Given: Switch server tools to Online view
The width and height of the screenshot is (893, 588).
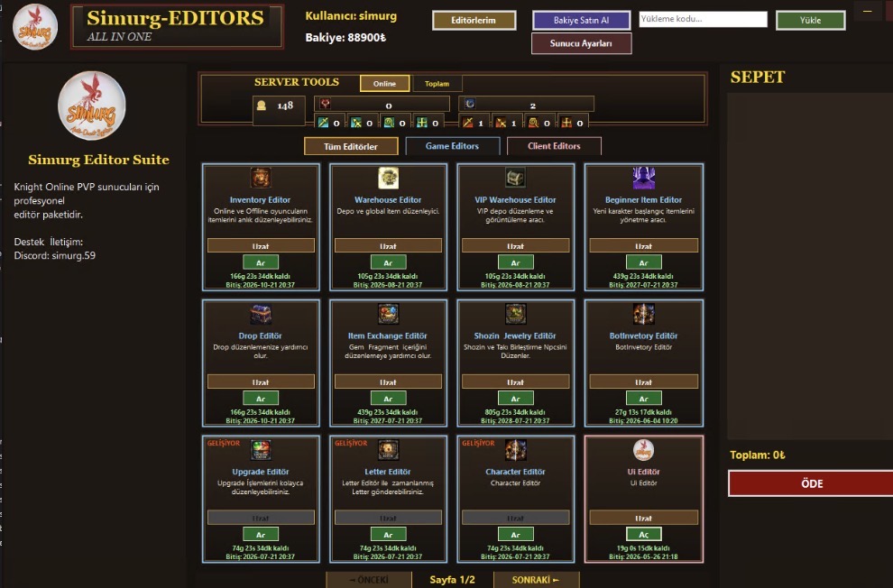Looking at the screenshot, I should point(384,84).
